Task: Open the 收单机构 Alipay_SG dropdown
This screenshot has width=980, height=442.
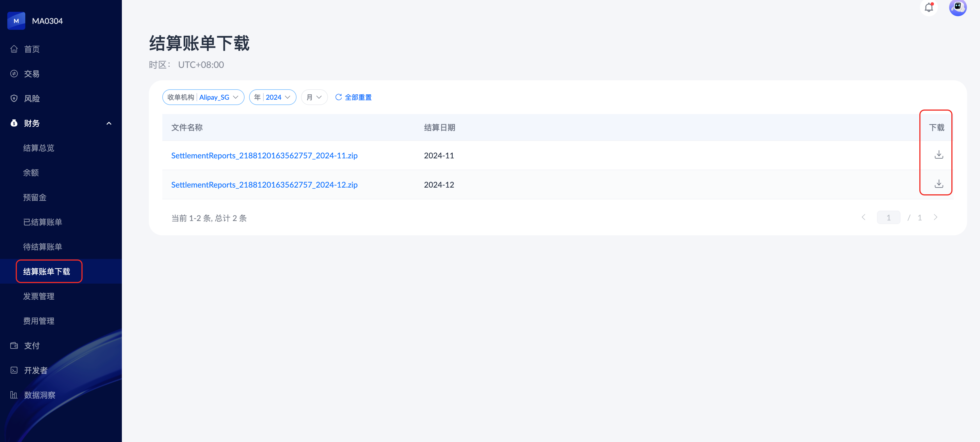Action: click(x=203, y=97)
